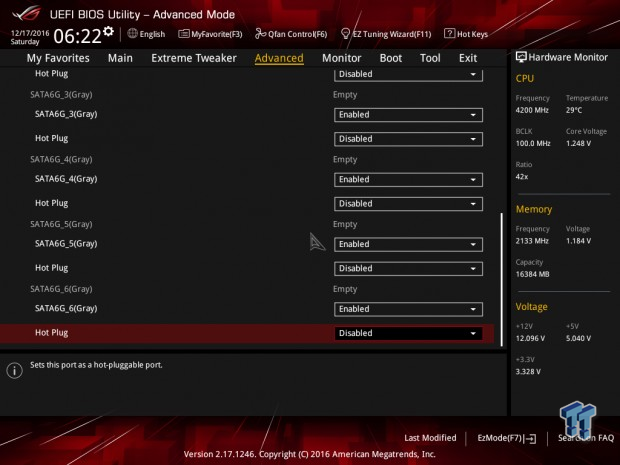620x465 pixels.
Task: Click the 5.040 V reading
Action: tap(578, 338)
